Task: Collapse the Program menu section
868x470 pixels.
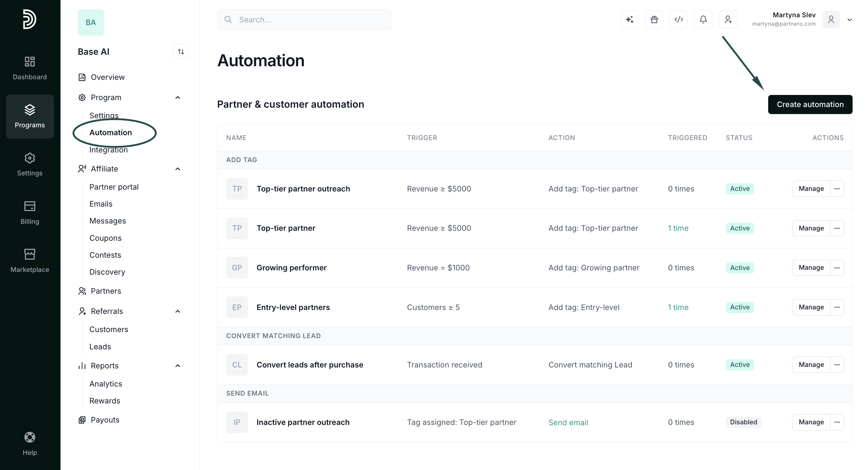Action: [178, 98]
